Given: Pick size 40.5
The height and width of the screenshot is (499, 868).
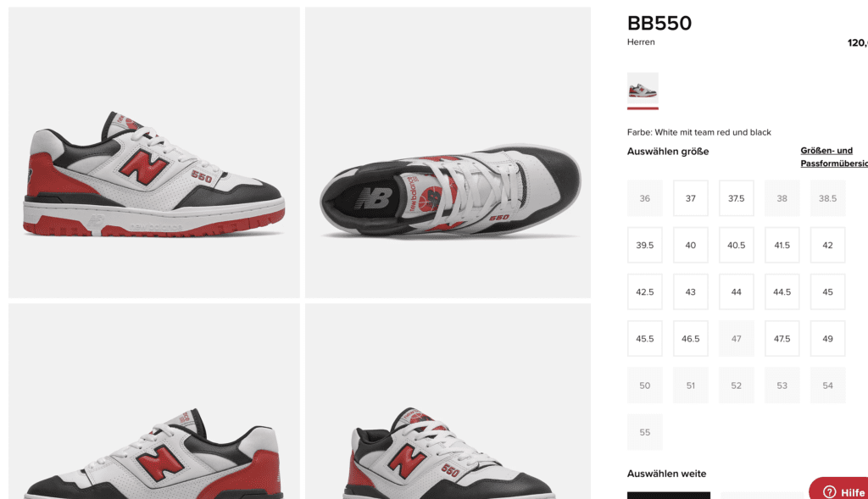Looking at the screenshot, I should coord(737,245).
